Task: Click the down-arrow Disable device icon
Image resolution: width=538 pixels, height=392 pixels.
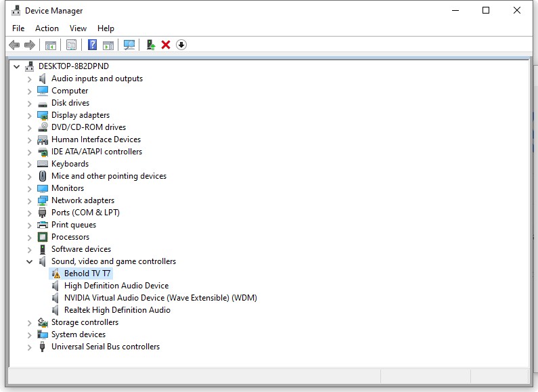Action: point(181,45)
